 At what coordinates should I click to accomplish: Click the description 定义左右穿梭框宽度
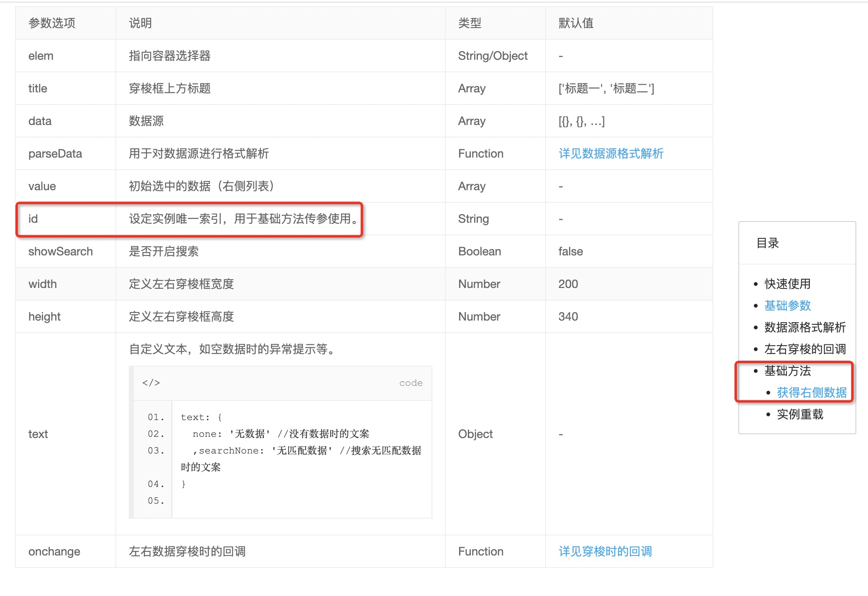(x=181, y=284)
